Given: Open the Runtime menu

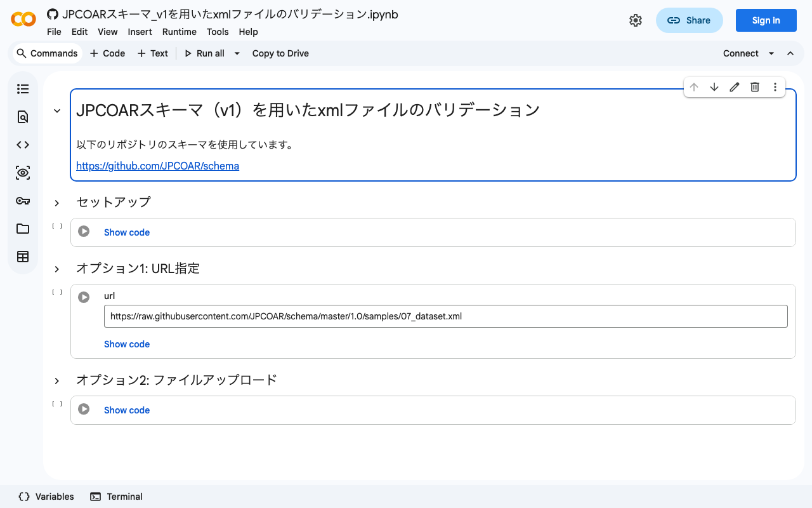Looking at the screenshot, I should [x=179, y=32].
